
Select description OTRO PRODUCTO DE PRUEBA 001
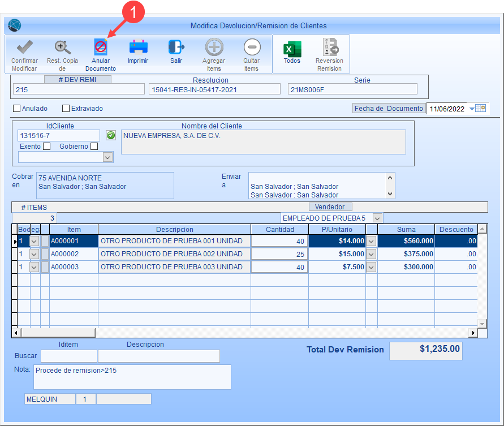pos(175,241)
